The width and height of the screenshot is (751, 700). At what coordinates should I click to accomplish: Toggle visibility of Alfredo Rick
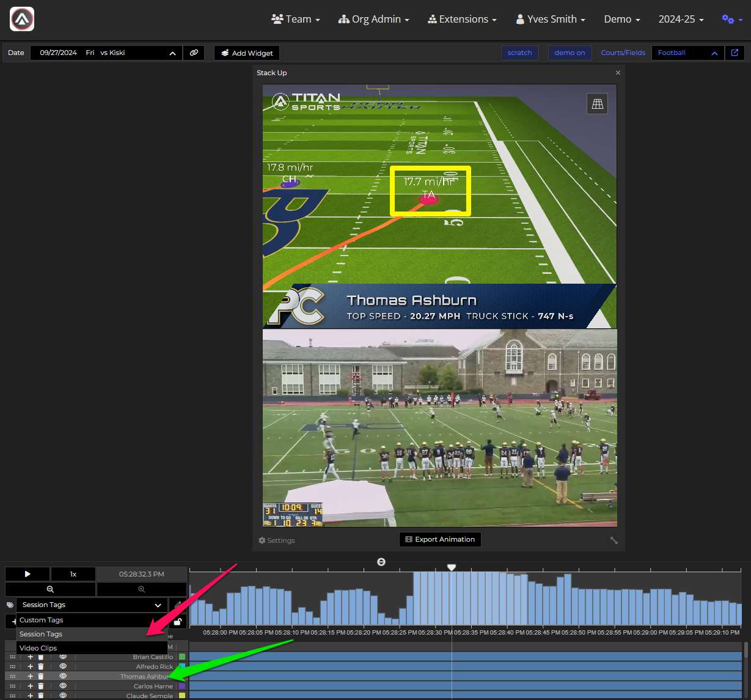click(63, 666)
